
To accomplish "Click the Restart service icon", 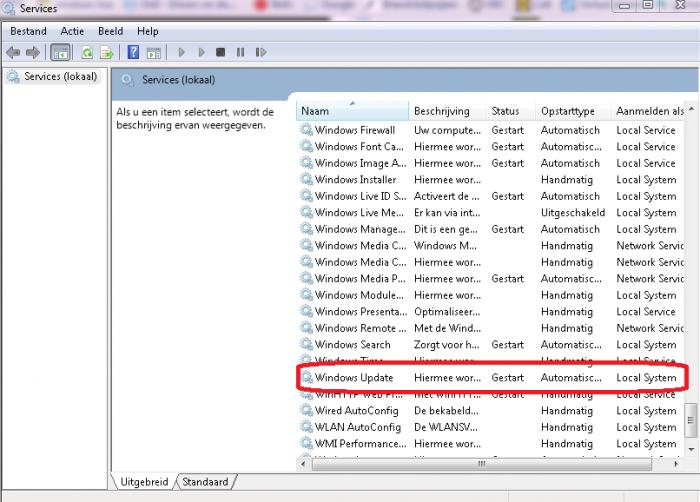I will tap(261, 52).
